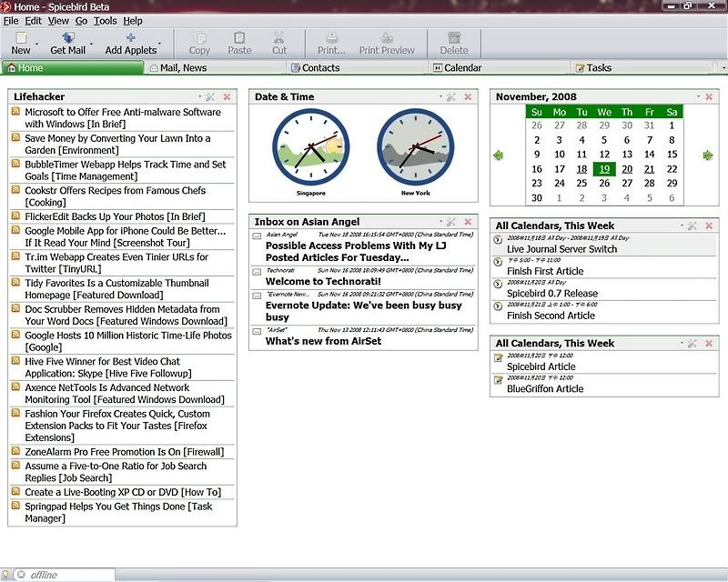The height and width of the screenshot is (582, 728).
Task: Open settings of Inbox on Asian Angel applet
Action: (451, 222)
